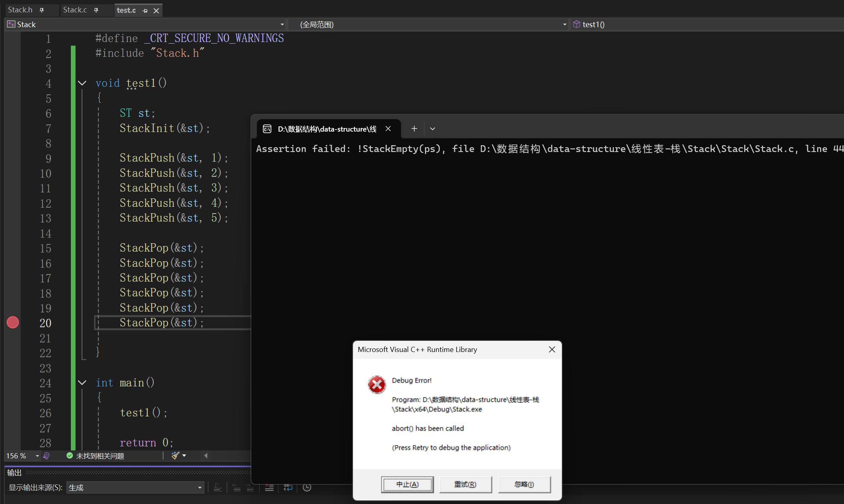This screenshot has width=844, height=504.
Task: Click the clear all output icon
Action: point(269,487)
